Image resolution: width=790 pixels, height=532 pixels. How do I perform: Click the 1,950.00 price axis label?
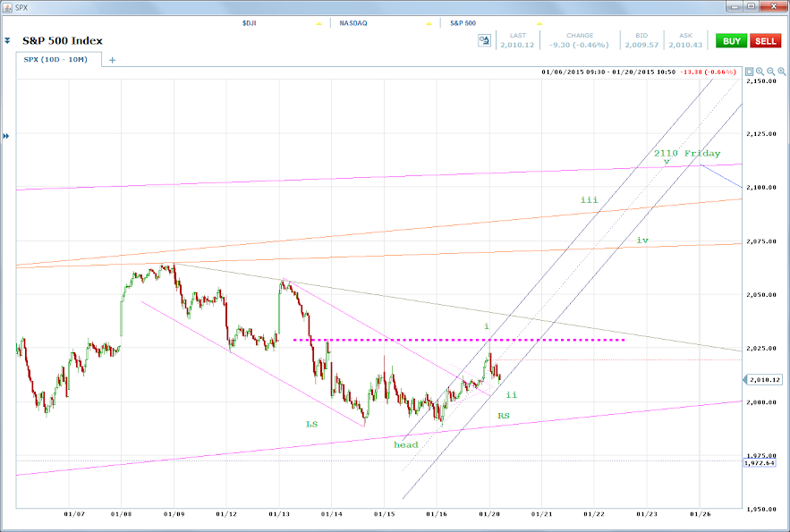(x=761, y=510)
